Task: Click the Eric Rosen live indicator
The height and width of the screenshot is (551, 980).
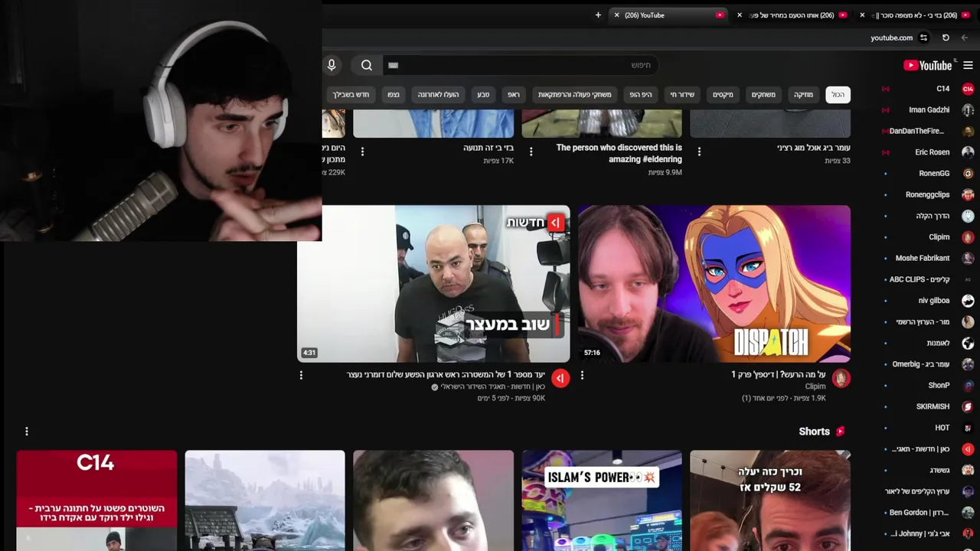Action: tap(885, 152)
